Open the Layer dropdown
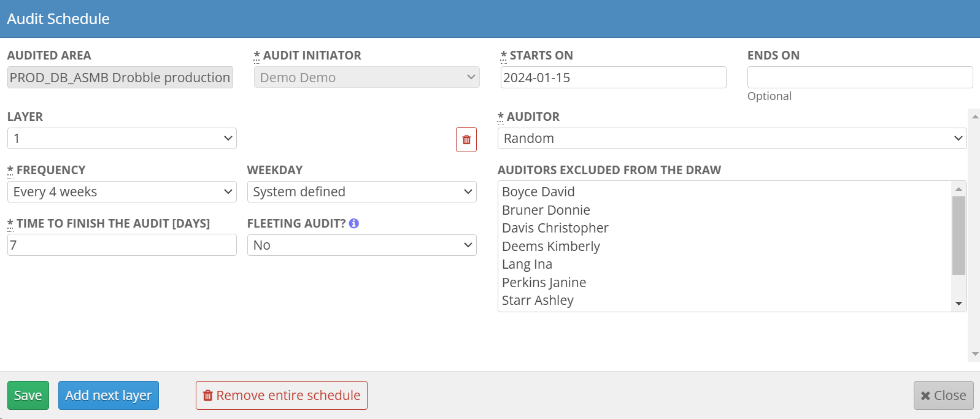Viewport: 980px width, 419px height. pyautogui.click(x=122, y=139)
